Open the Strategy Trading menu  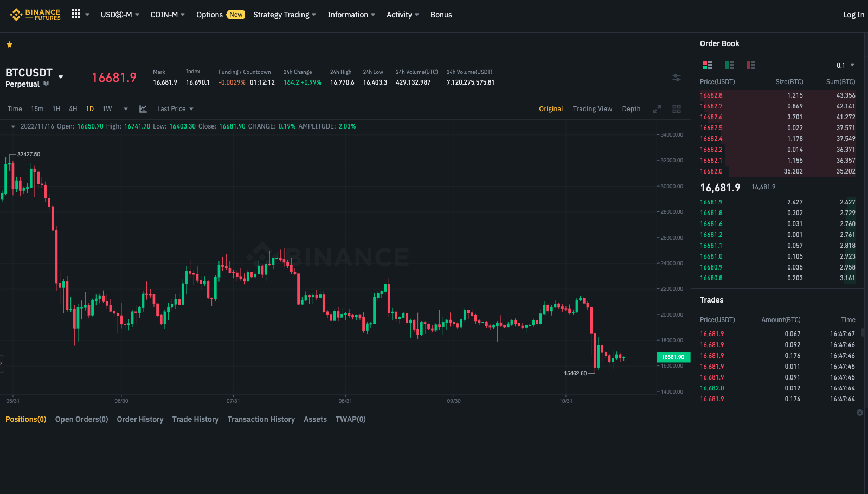pyautogui.click(x=284, y=15)
